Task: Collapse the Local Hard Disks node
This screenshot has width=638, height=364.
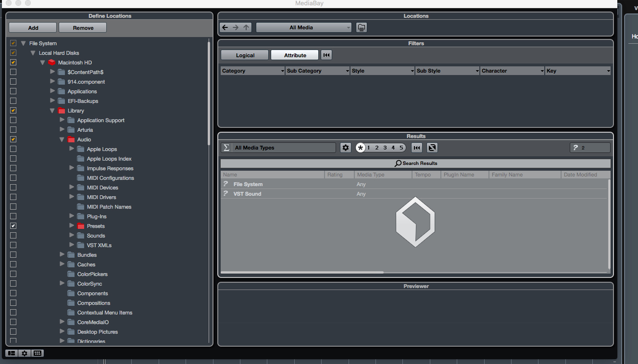Action: (33, 53)
